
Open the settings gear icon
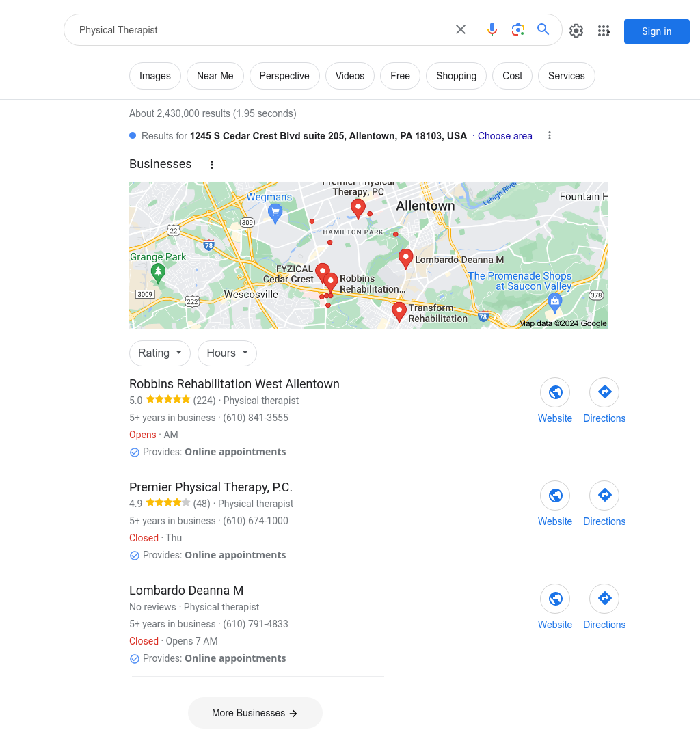[x=576, y=31]
